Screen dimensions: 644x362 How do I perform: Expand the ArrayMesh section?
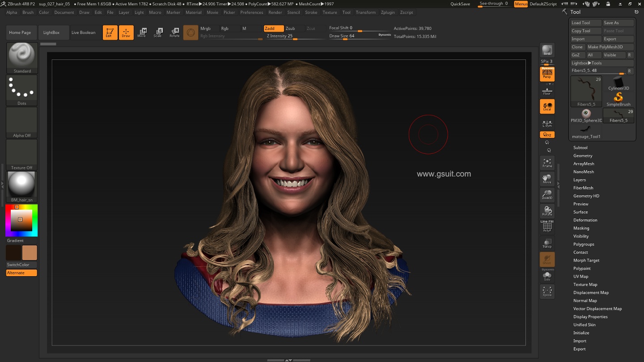584,164
